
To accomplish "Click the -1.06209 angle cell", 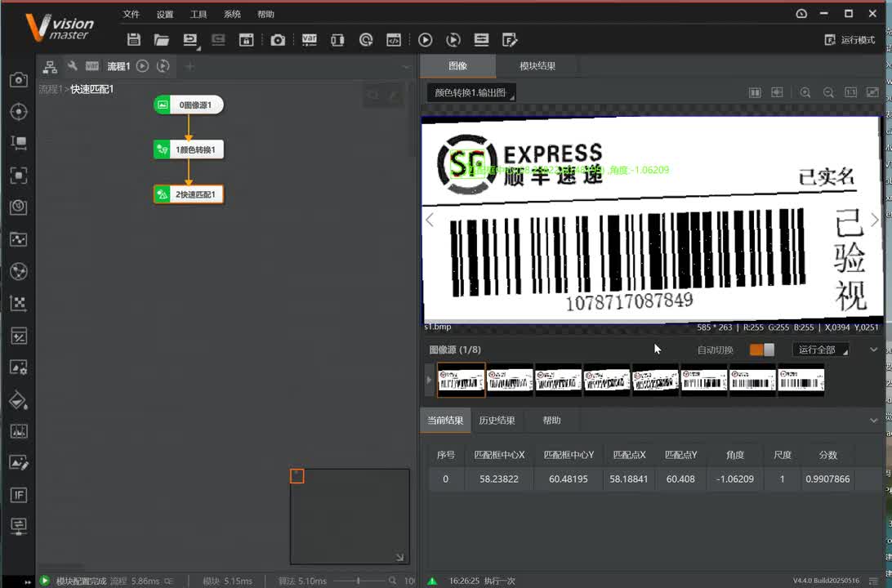I will pyautogui.click(x=734, y=479).
